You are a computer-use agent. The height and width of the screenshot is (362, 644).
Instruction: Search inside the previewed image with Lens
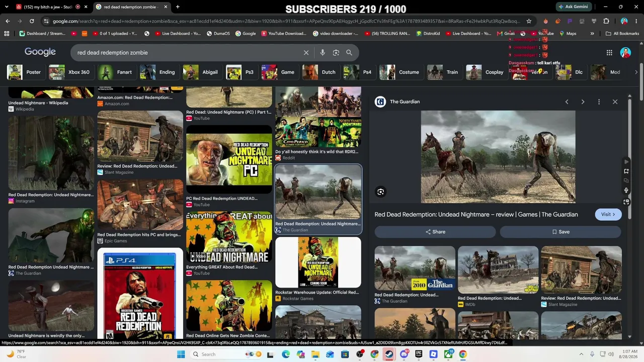coord(381,192)
